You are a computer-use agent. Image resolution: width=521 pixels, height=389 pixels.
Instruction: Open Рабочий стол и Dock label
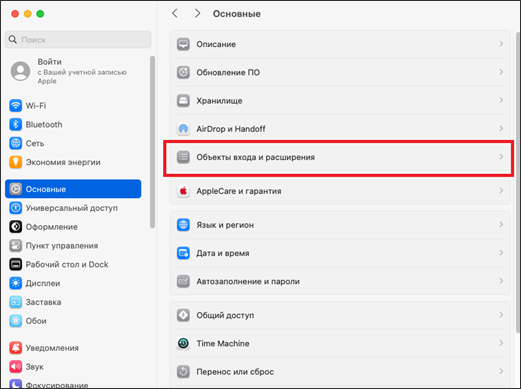click(67, 265)
